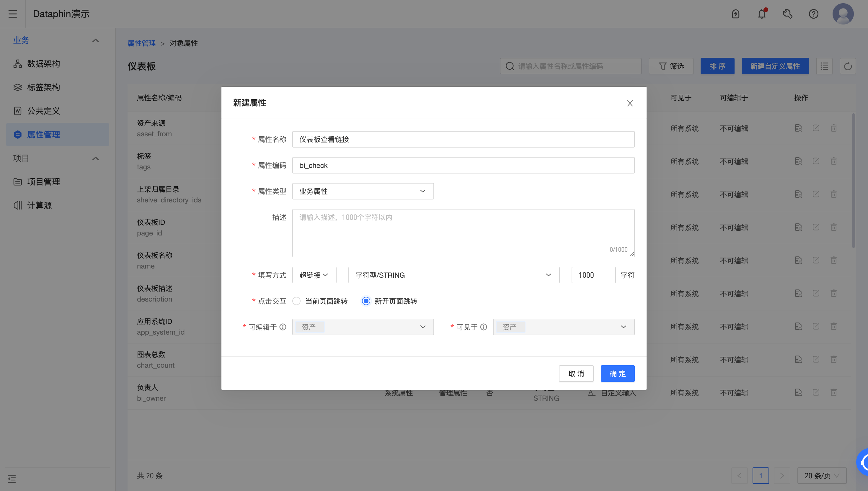
Task: Open the help question mark icon
Action: click(813, 14)
